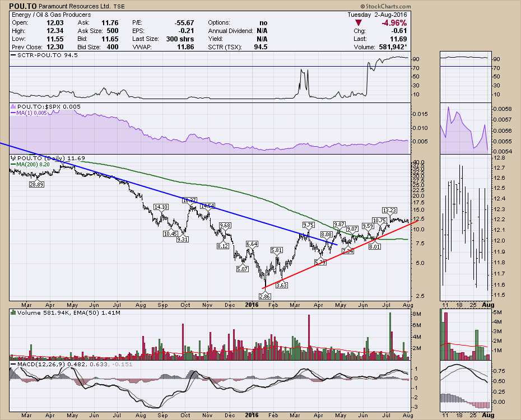Click the Ask value 11.76
Image resolution: width=521 pixels, height=420 pixels.
(110, 22)
